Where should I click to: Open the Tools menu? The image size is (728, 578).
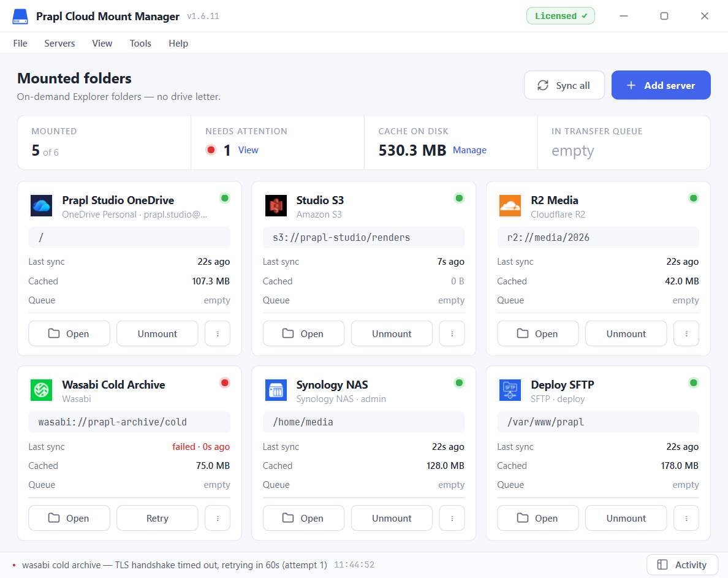point(140,43)
